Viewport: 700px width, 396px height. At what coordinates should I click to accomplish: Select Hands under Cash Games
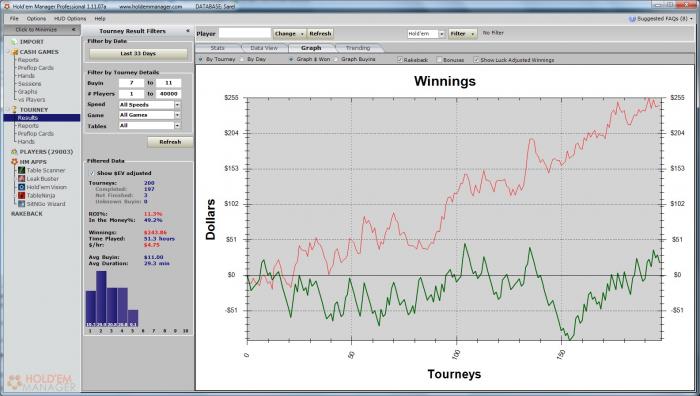pyautogui.click(x=26, y=76)
